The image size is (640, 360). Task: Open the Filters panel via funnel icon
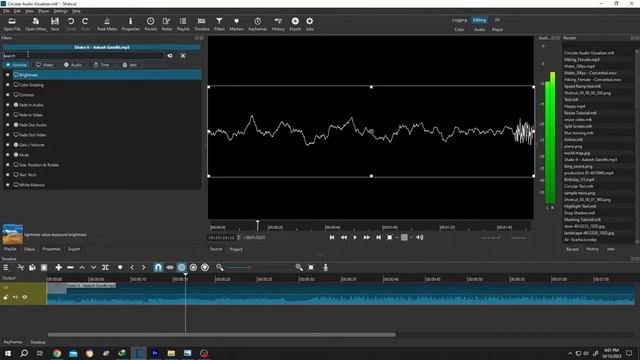(x=219, y=24)
